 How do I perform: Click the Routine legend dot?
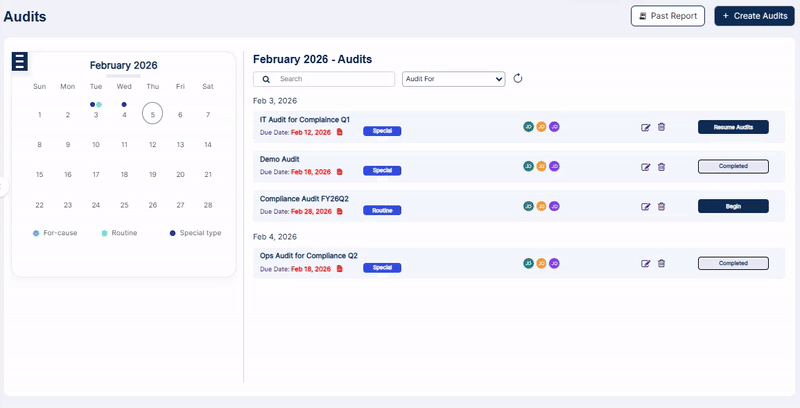click(x=105, y=233)
